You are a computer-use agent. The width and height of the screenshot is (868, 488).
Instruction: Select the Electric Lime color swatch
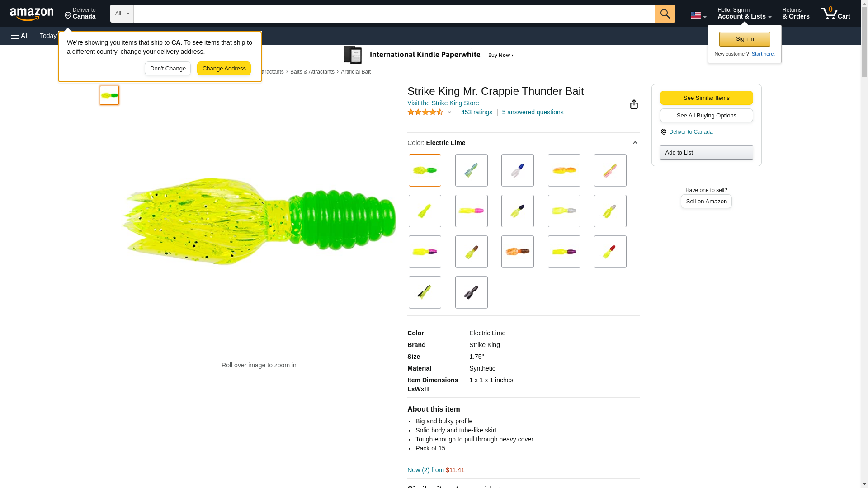click(x=425, y=170)
